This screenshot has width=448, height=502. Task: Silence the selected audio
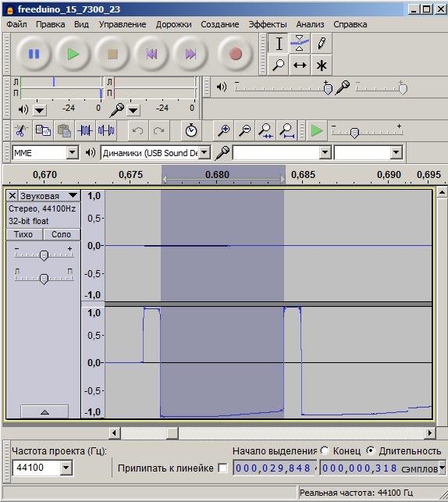click(106, 130)
